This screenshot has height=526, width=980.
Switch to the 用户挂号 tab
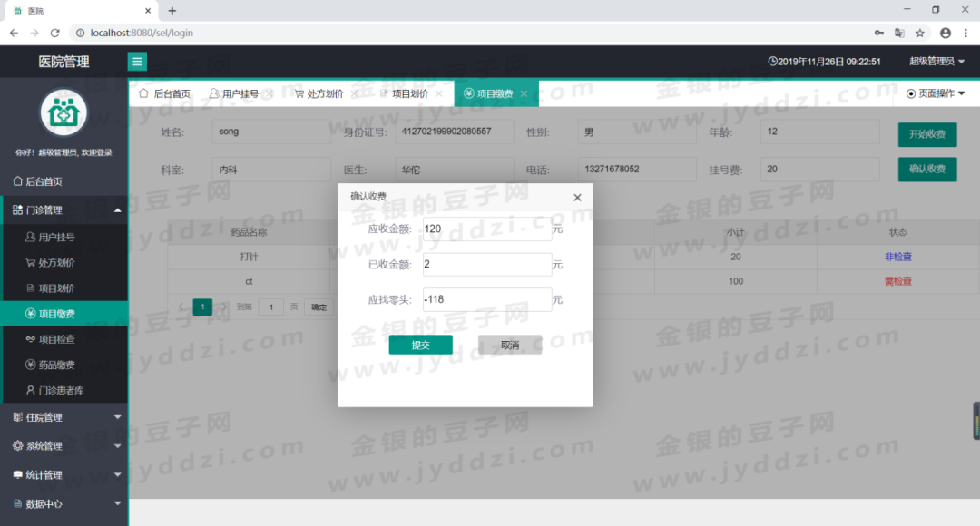point(234,93)
